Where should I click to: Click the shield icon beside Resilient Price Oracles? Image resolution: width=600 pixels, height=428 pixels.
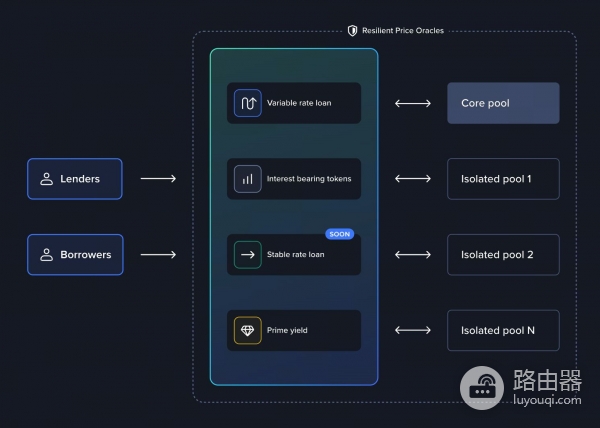[352, 31]
